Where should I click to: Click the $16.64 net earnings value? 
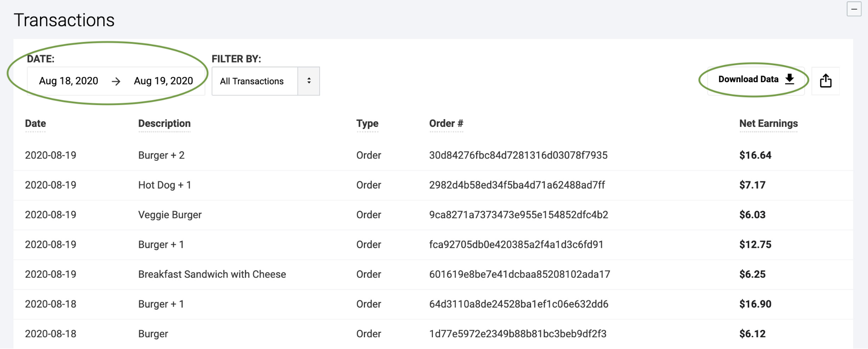pos(756,156)
